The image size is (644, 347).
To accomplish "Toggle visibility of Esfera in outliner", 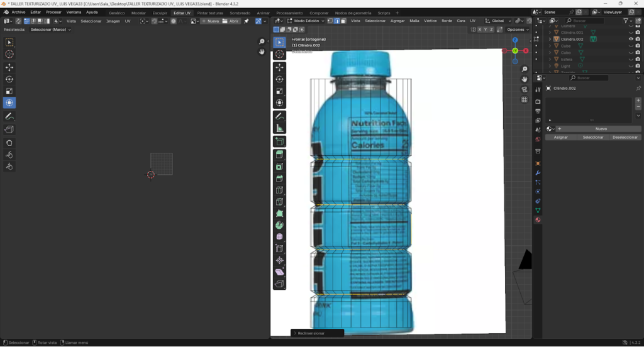I will tap(631, 59).
